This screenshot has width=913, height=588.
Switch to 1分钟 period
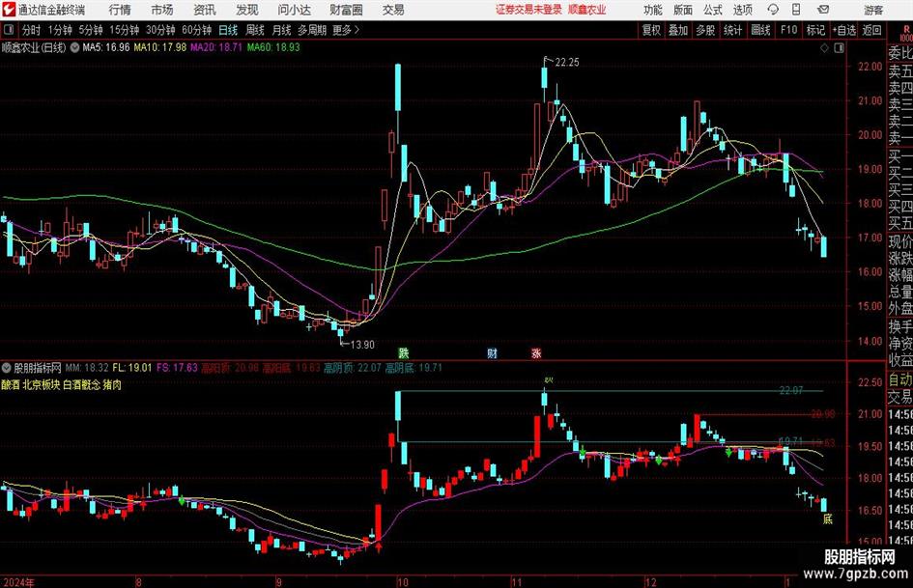coord(60,30)
